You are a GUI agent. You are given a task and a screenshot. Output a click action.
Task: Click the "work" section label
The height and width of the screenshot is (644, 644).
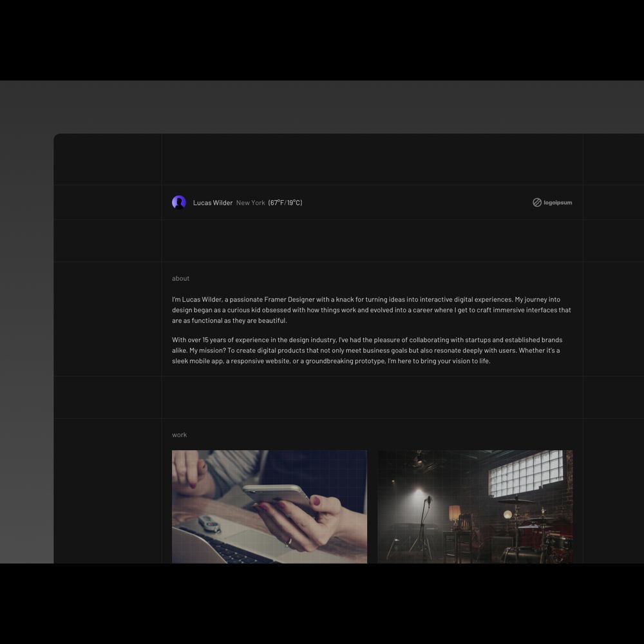click(x=179, y=435)
